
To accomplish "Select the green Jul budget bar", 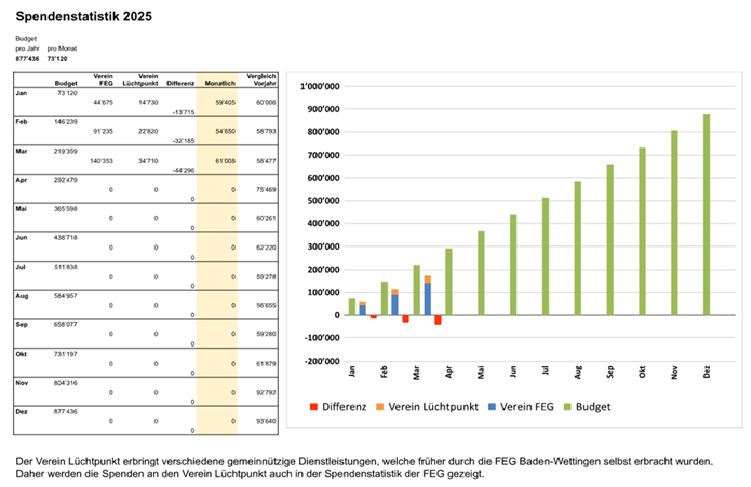I will (x=546, y=256).
